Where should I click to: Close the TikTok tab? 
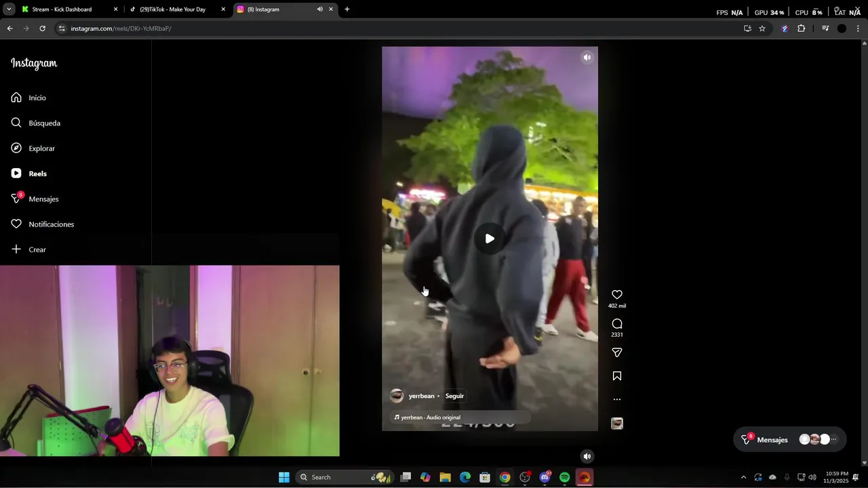(x=223, y=9)
